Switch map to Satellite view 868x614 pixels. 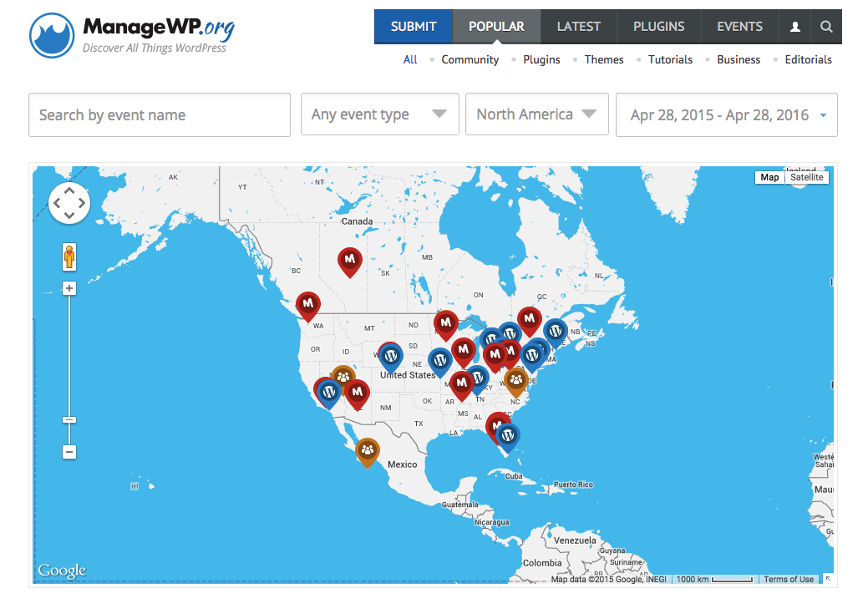coord(806,177)
